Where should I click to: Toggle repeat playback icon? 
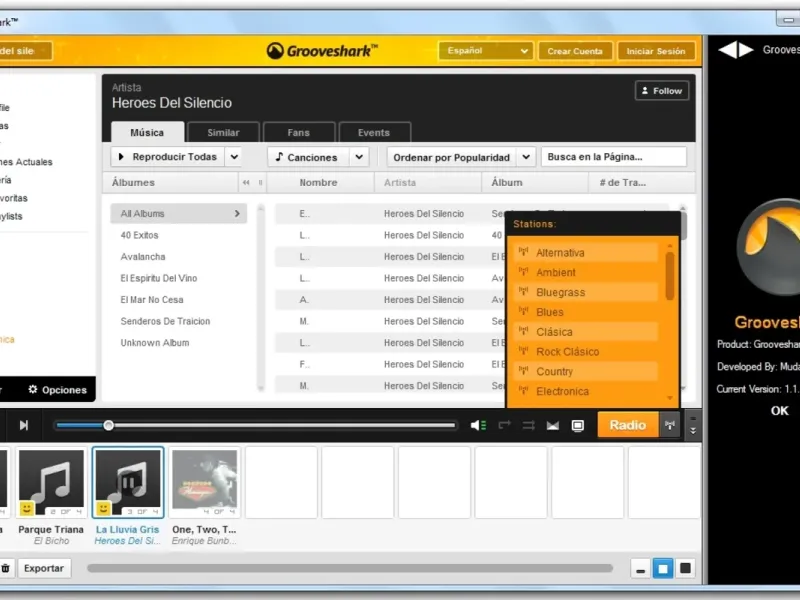pyautogui.click(x=504, y=425)
